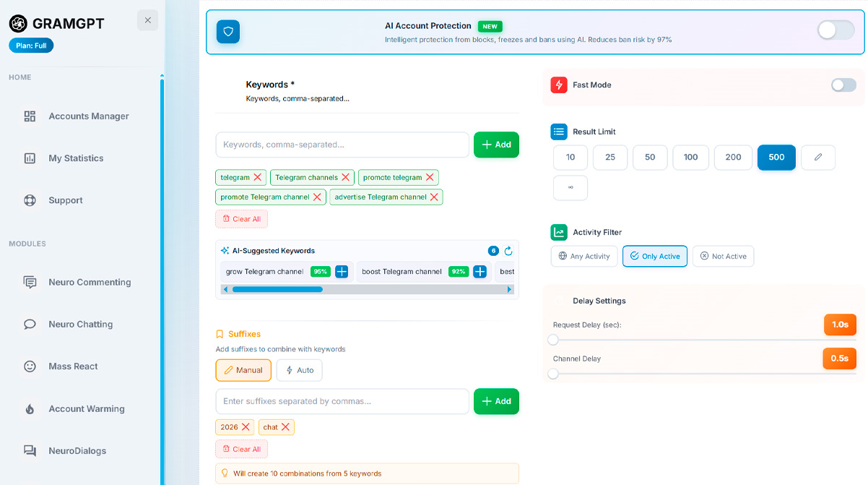Screen dimensions: 868x485
Task: Remove the 'advertise Telegram channel' keyword tag
Action: tap(434, 197)
